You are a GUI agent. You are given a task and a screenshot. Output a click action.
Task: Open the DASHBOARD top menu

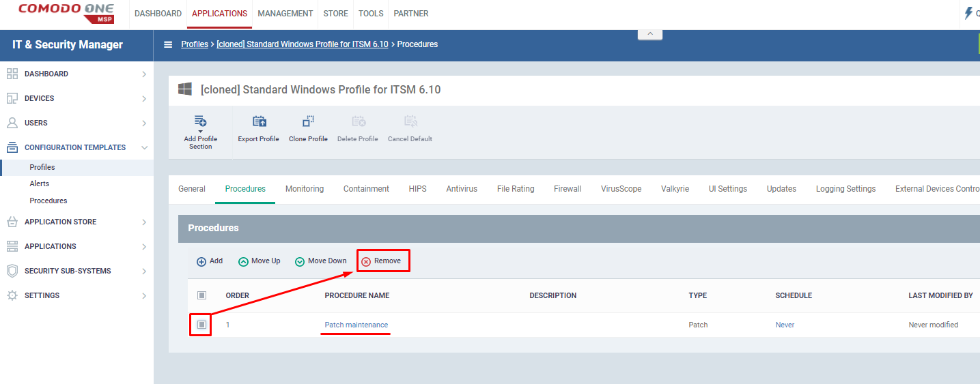pyautogui.click(x=158, y=14)
